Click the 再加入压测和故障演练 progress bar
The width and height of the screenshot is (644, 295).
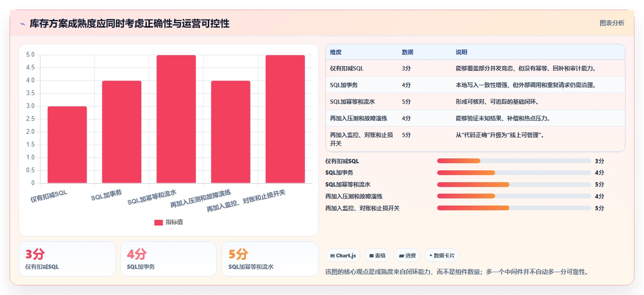click(514, 196)
